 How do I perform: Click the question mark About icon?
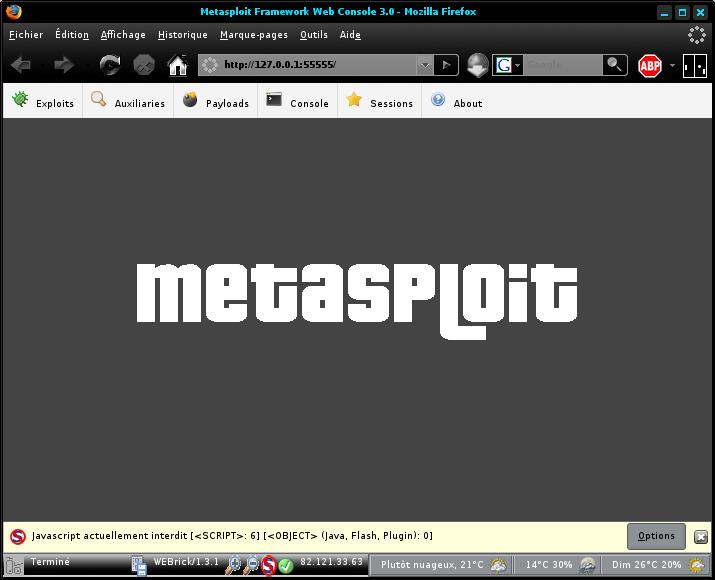[x=438, y=99]
